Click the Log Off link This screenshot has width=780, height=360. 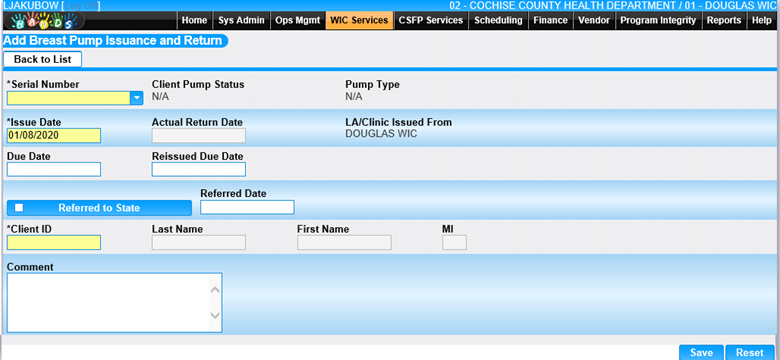tap(82, 5)
